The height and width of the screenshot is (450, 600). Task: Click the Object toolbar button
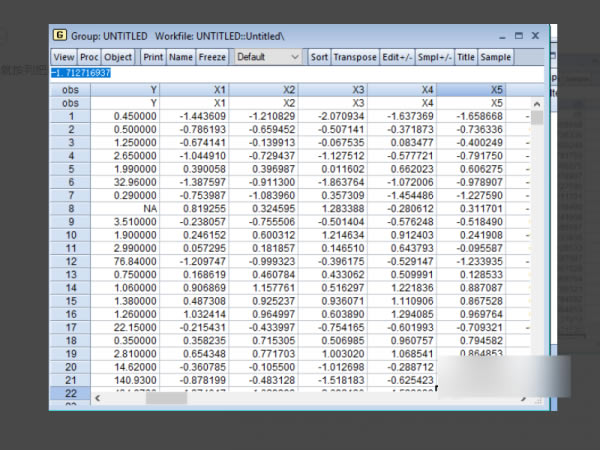pyautogui.click(x=118, y=57)
